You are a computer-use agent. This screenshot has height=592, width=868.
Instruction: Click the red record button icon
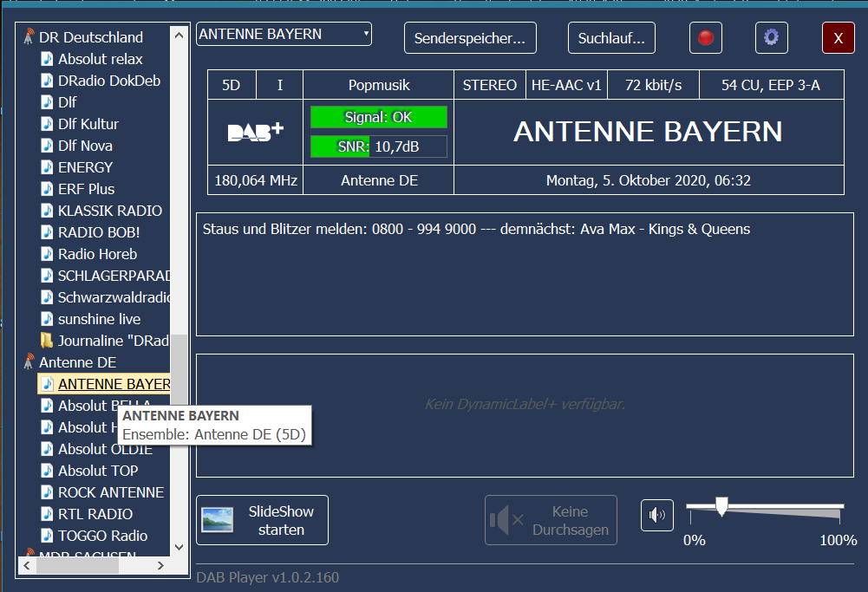[706, 38]
